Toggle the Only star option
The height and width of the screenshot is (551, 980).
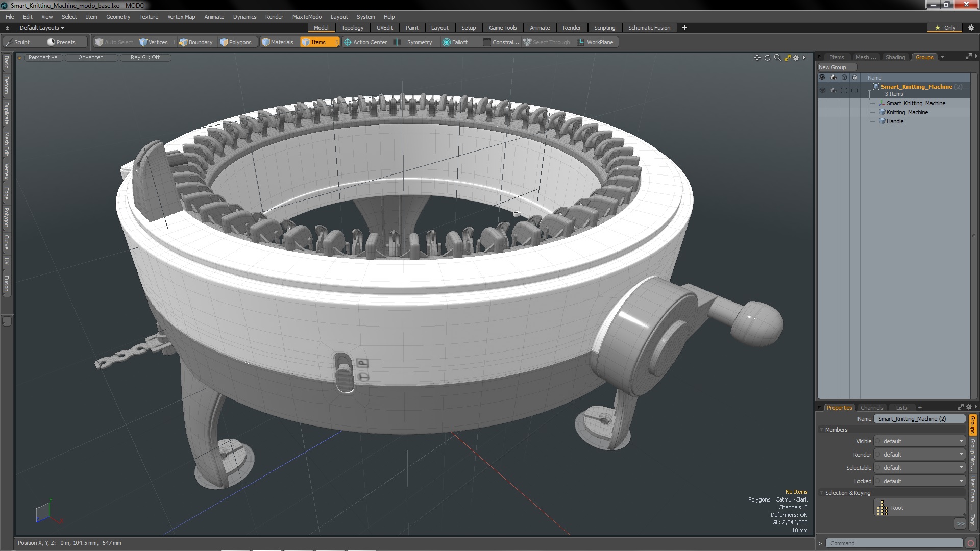(945, 28)
